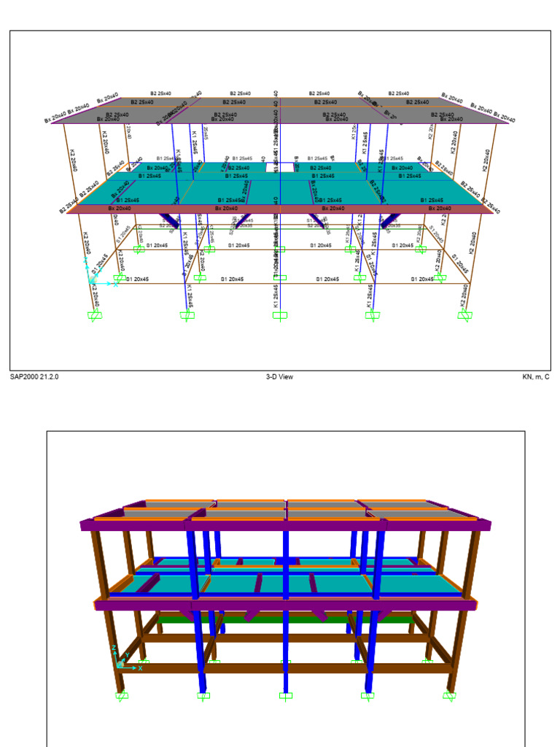Click the bottom-left green support in the rendered model
The height and width of the screenshot is (747, 560).
tap(122, 696)
